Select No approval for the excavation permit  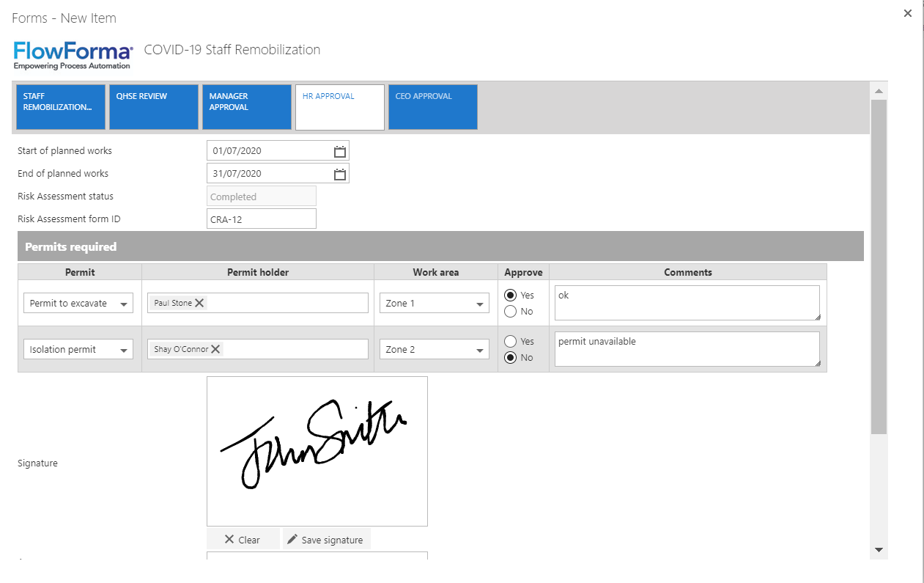(510, 311)
